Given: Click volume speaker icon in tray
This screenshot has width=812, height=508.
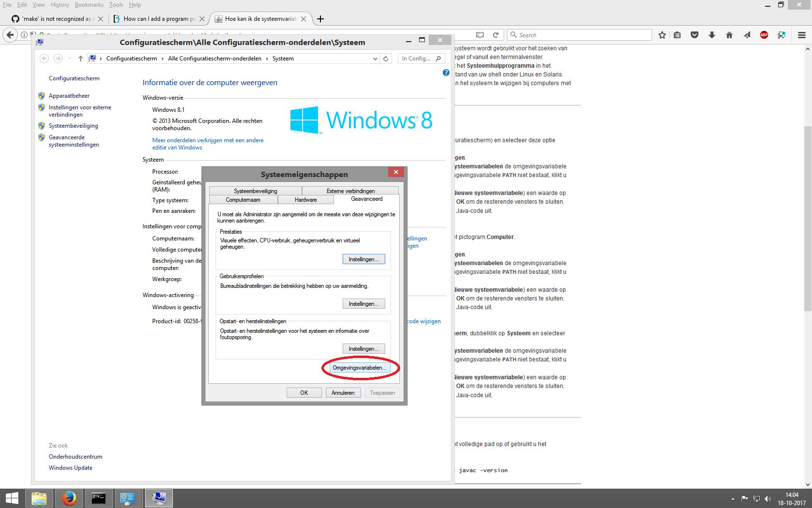Looking at the screenshot, I should click(768, 498).
